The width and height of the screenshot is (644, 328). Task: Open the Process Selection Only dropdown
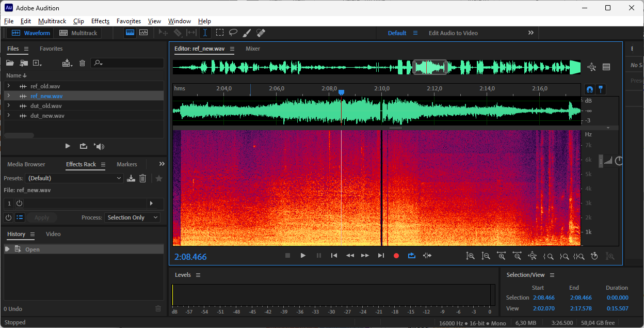tap(133, 217)
